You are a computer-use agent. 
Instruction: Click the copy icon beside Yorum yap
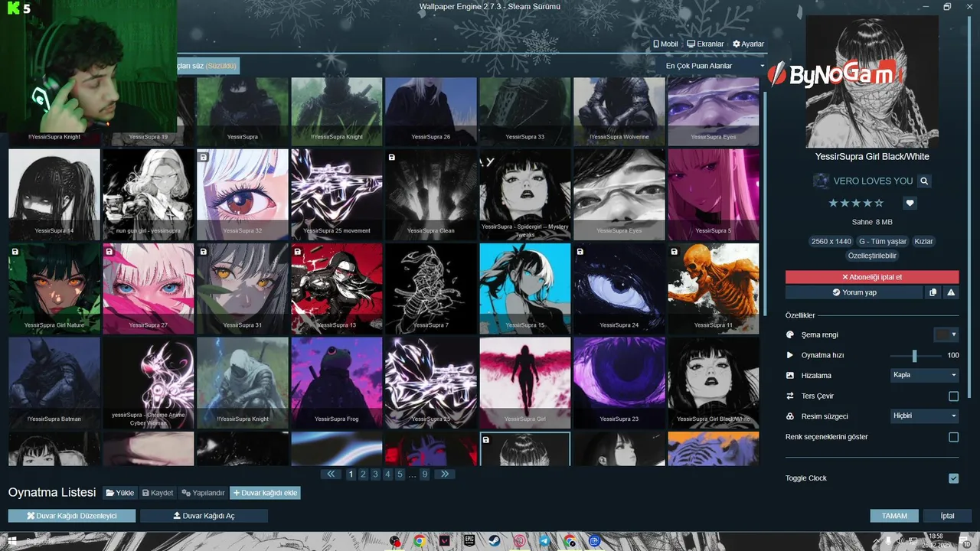(933, 292)
